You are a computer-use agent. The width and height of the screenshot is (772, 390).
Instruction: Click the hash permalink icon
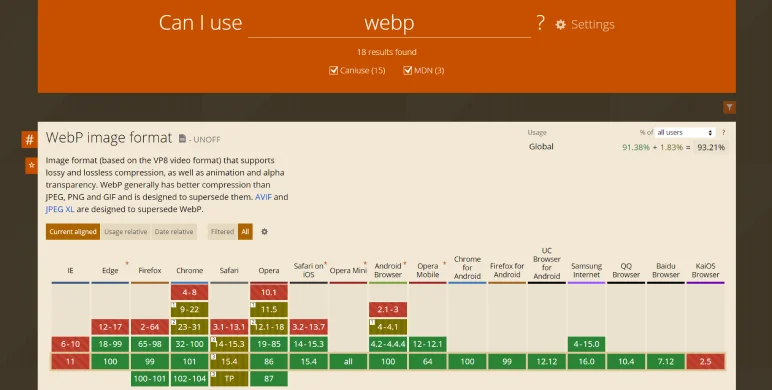pyautogui.click(x=30, y=139)
